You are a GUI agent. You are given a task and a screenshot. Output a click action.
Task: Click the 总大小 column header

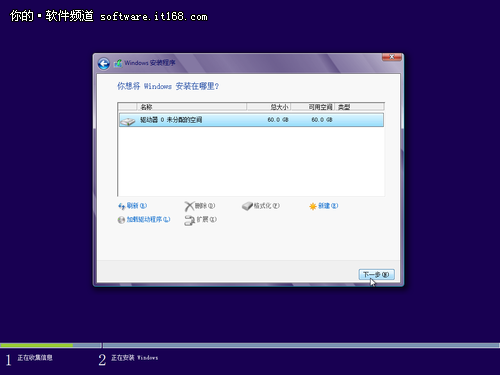[x=269, y=107]
